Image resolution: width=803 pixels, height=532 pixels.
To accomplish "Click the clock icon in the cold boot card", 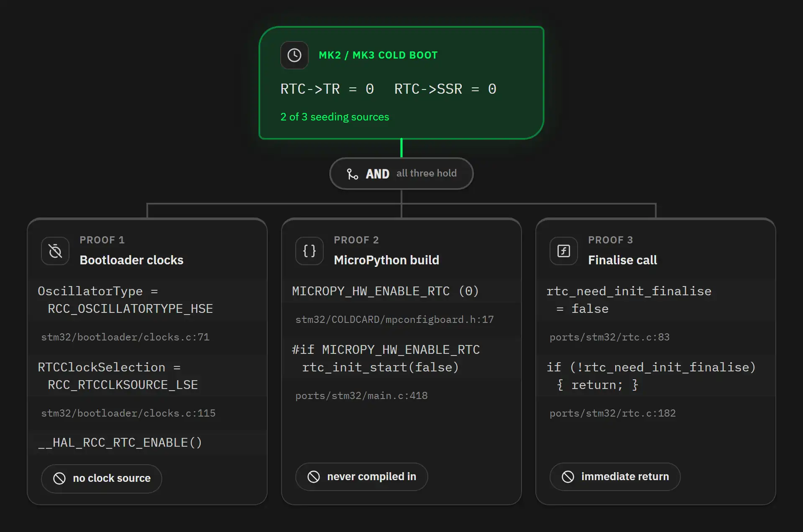I will click(x=294, y=55).
